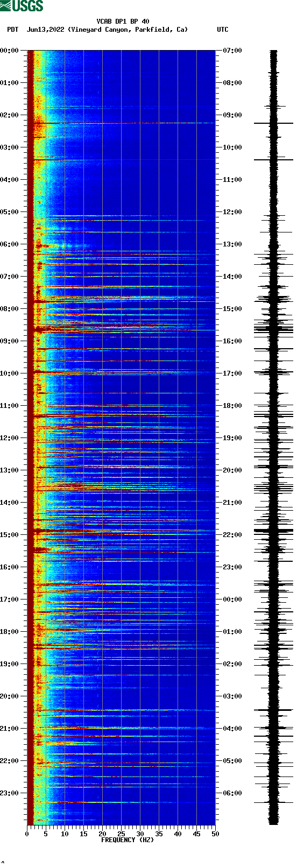This screenshot has width=297, height=868.
Task: Click '(Vineyard Canyon, Parkfield, Ca)' location text
Action: [128, 30]
